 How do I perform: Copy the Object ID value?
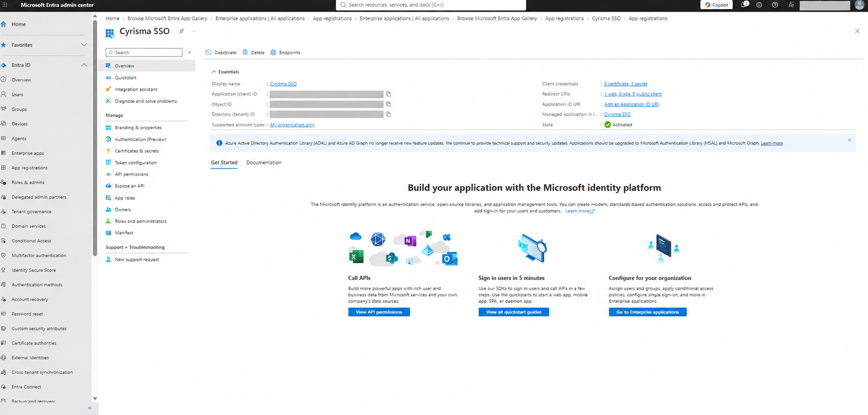[389, 104]
